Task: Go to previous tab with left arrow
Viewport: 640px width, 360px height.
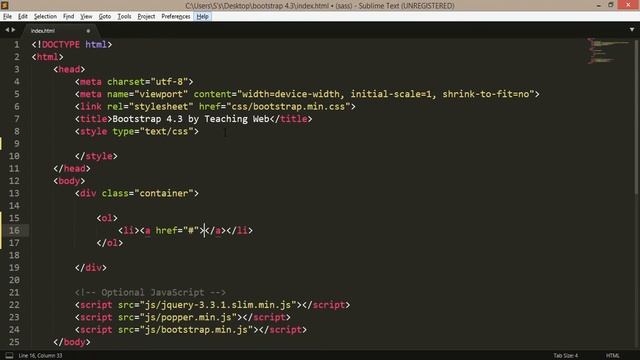Action: pyautogui.click(x=7, y=30)
